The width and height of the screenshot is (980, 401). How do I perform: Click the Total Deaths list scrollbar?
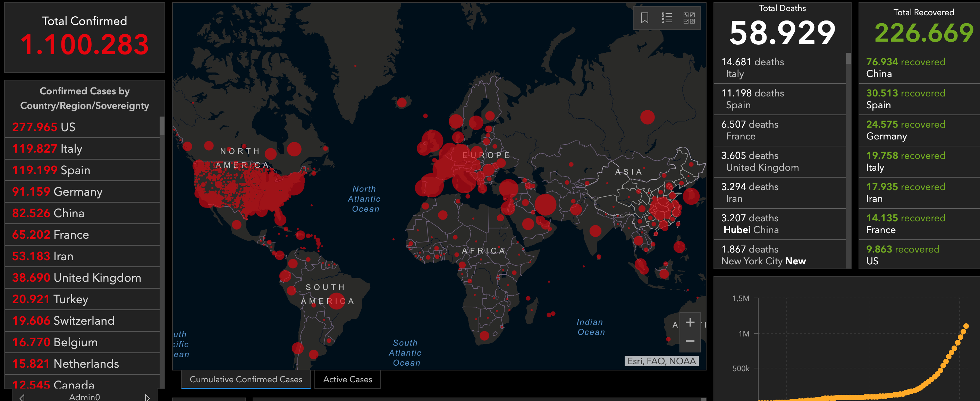point(848,58)
